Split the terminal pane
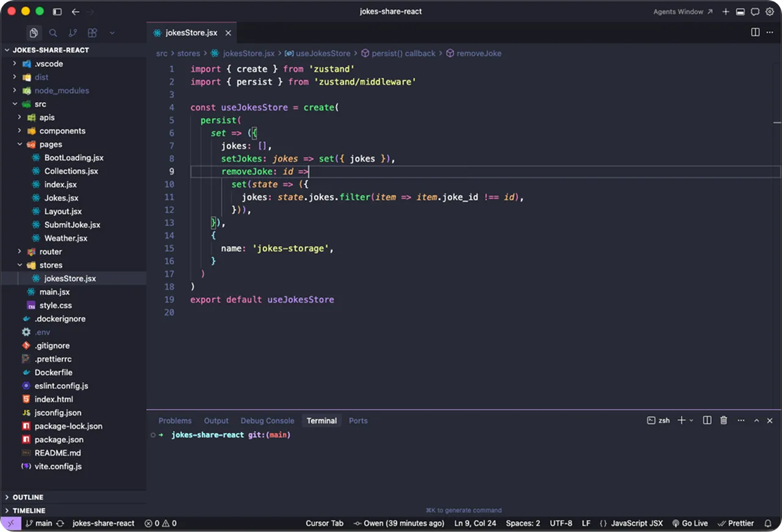 click(707, 420)
